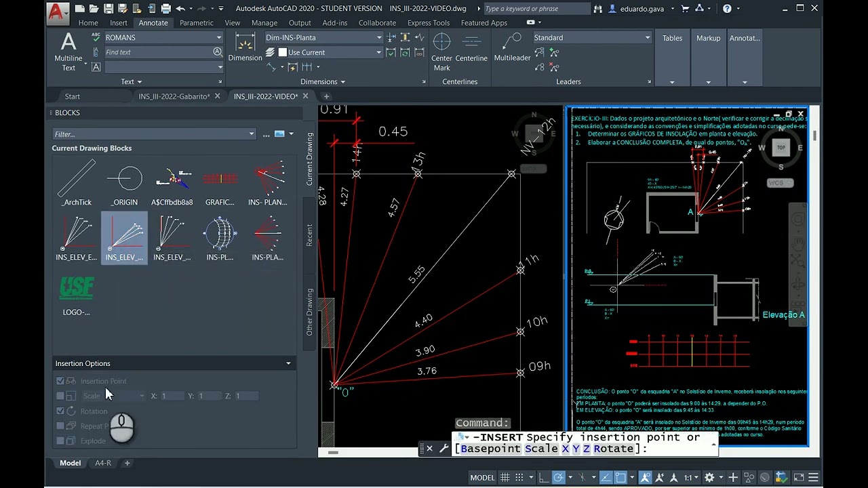Click the INS-PL... sun path block
The image size is (868, 488).
pos(220,238)
